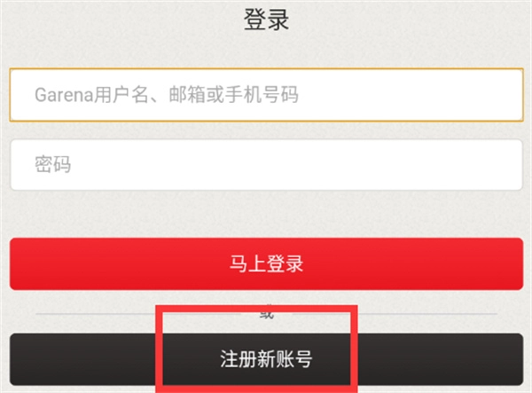The width and height of the screenshot is (532, 393).
Task: Click the 或 divider label
Action: click(267, 313)
